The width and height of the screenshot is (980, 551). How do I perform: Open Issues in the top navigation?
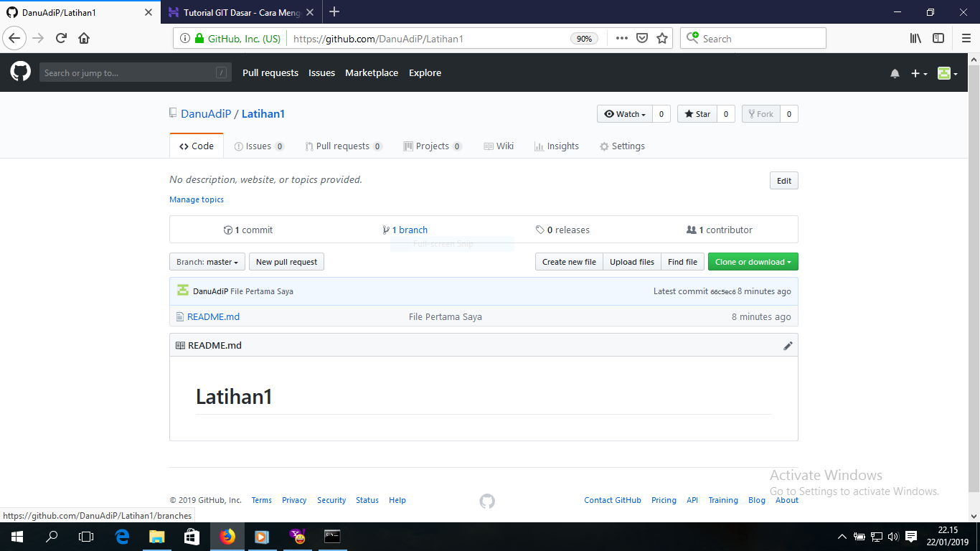point(321,72)
